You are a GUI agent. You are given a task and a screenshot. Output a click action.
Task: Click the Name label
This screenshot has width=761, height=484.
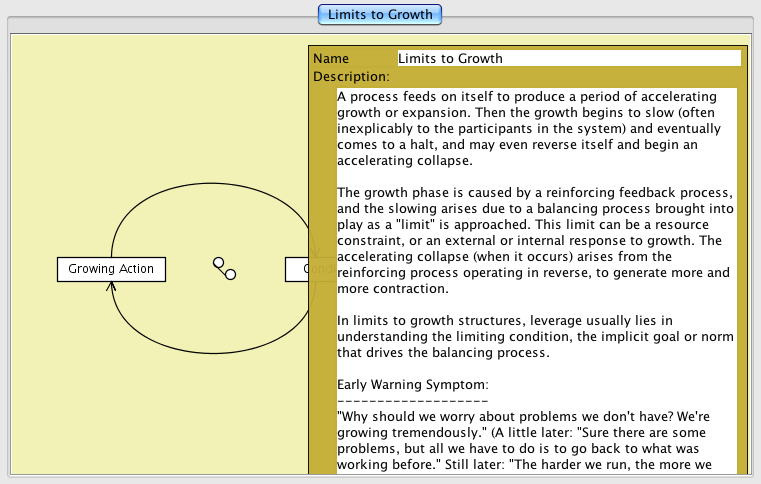(331, 59)
